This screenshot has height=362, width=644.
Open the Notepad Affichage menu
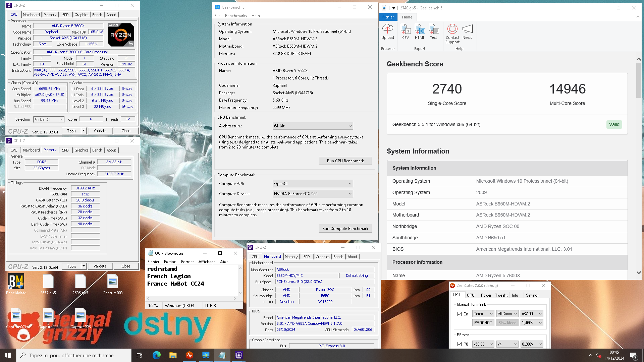[x=207, y=262]
